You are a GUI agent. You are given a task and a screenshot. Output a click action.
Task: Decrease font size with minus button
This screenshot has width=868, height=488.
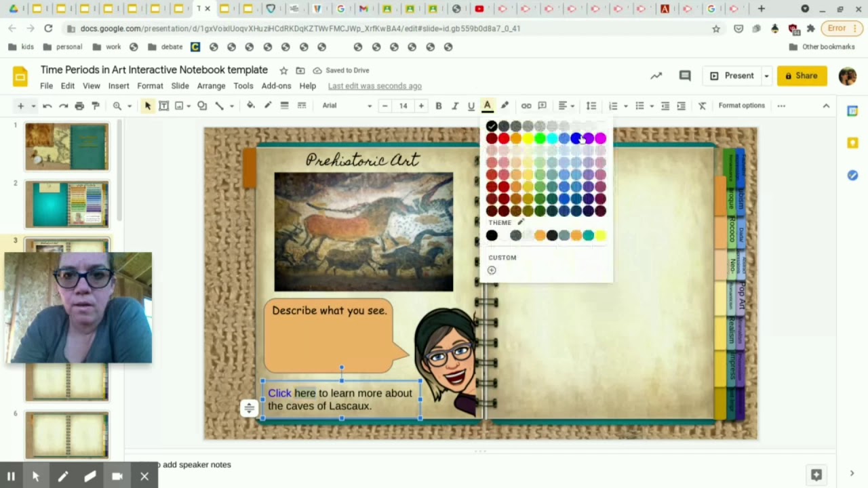[384, 106]
